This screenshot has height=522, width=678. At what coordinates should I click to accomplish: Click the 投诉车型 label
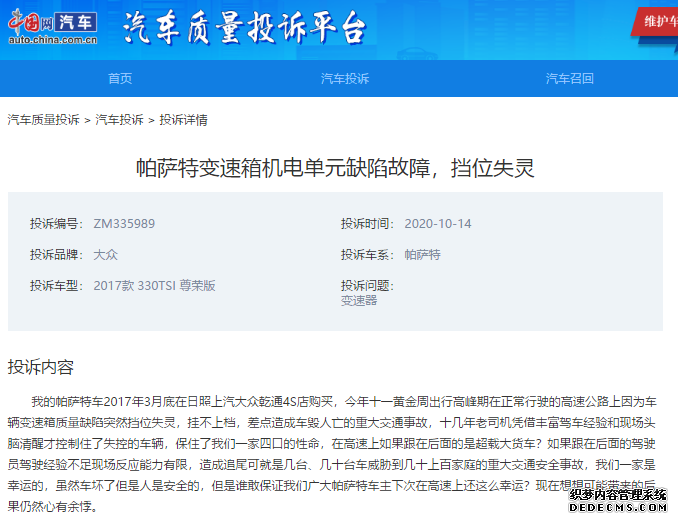coord(56,286)
